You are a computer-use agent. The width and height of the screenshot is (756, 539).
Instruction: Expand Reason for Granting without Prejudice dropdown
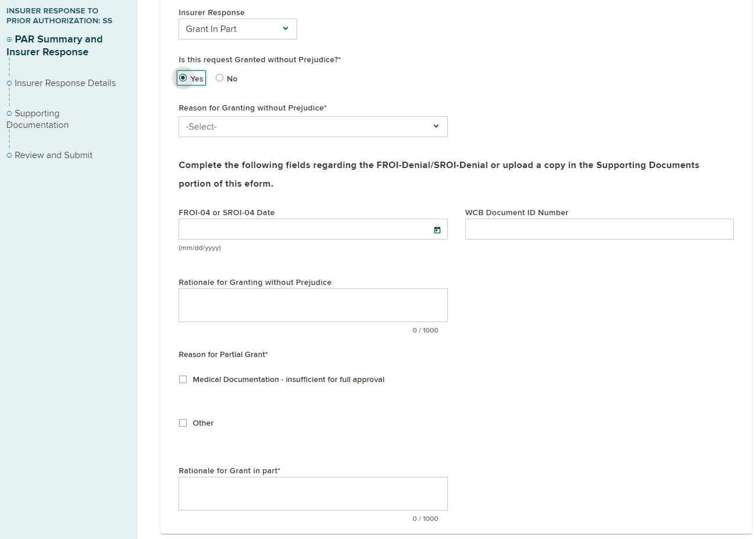[312, 127]
